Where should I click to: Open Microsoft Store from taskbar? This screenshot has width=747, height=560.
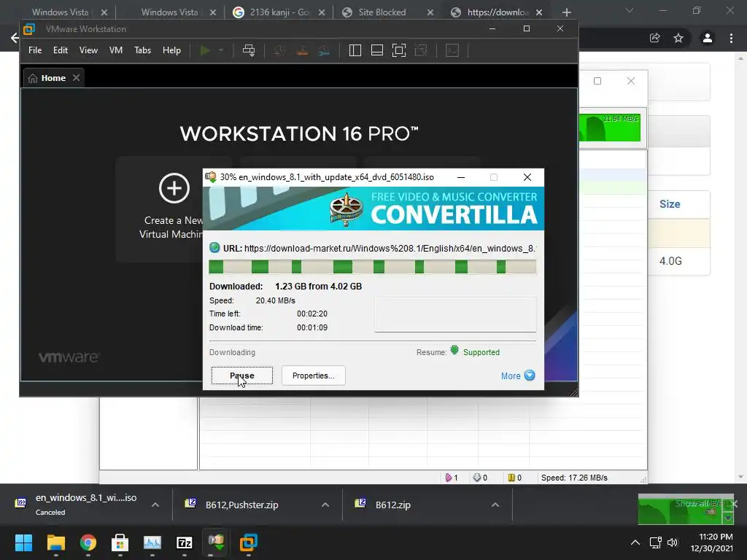120,542
